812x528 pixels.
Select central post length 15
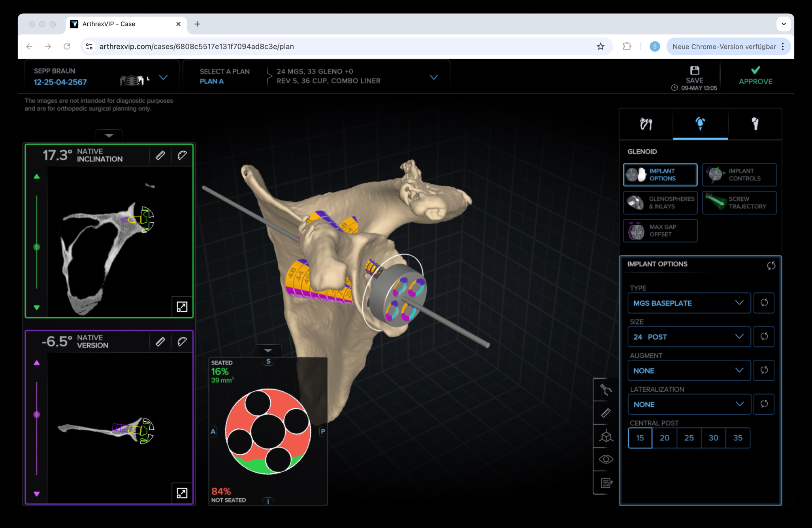tap(640, 438)
